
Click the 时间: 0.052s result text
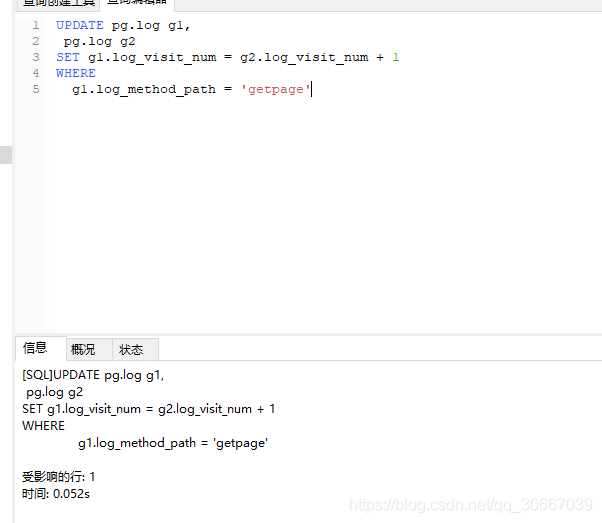tap(56, 493)
